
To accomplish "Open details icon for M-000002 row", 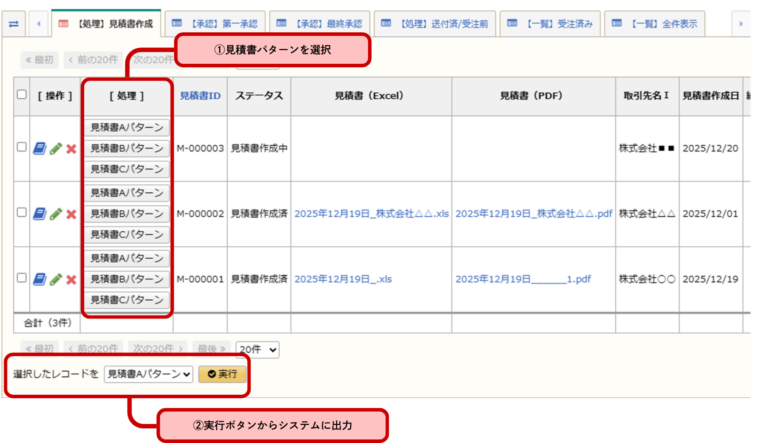I will (39, 214).
